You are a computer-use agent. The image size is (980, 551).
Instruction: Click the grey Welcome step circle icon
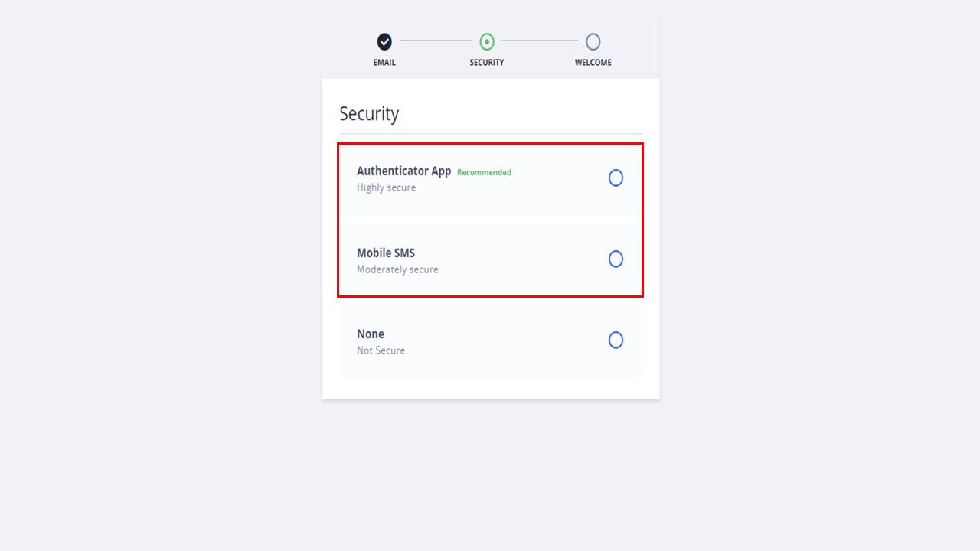593,41
